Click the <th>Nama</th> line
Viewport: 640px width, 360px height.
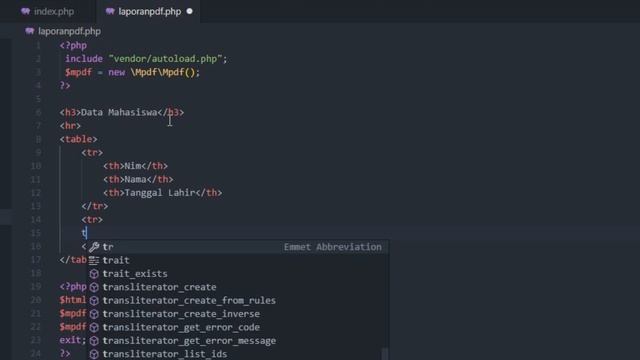click(x=138, y=180)
